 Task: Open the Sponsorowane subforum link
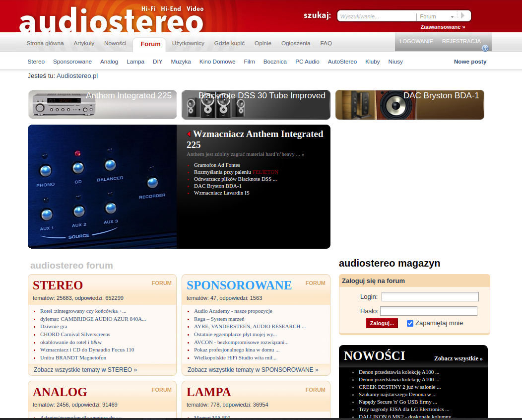(72, 62)
